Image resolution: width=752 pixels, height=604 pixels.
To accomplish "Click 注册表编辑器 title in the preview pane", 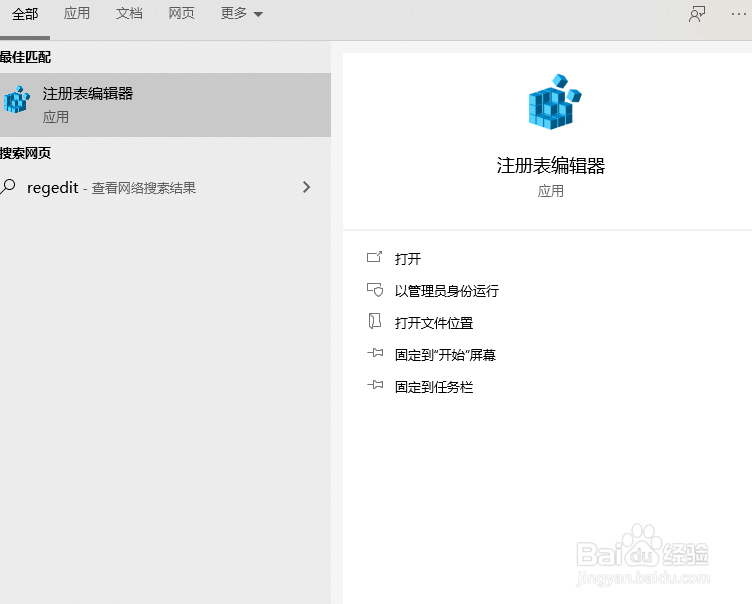I will pos(551,166).
